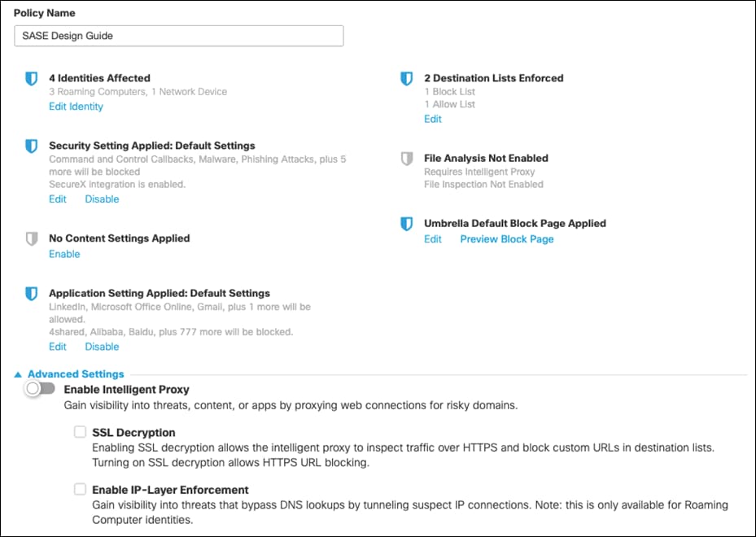
Task: Collapse the Advanced Settings section
Action: [x=69, y=374]
